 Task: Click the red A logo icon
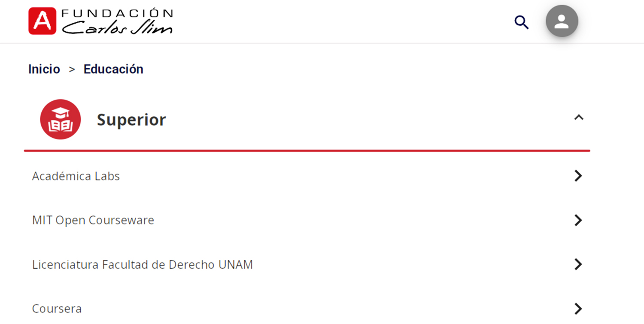42,21
